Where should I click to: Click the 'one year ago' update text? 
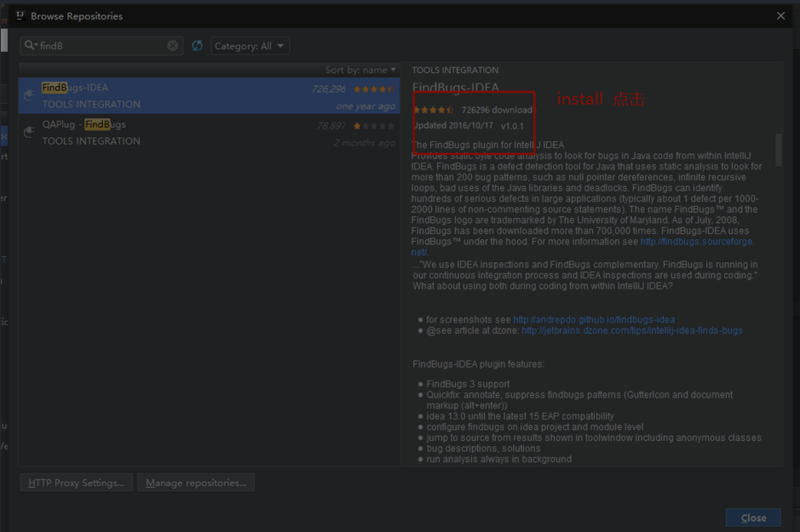(365, 106)
